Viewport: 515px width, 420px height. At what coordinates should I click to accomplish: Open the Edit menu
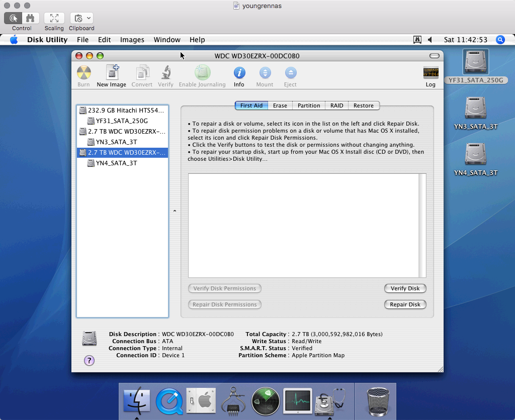[x=105, y=40]
